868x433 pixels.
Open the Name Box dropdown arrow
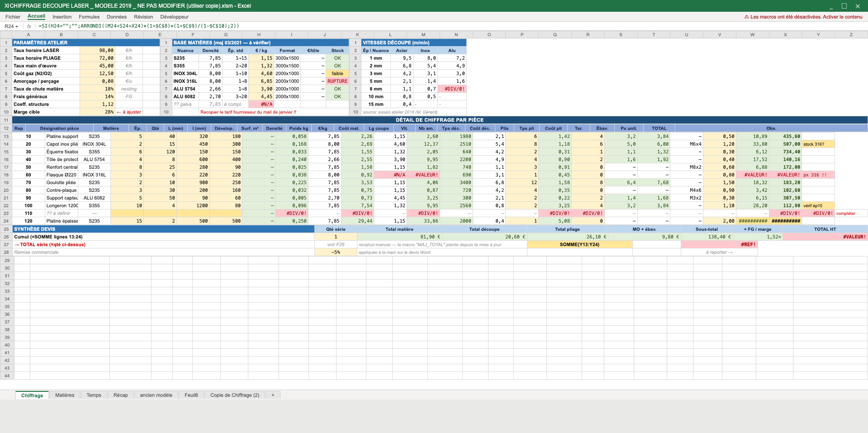click(x=17, y=27)
